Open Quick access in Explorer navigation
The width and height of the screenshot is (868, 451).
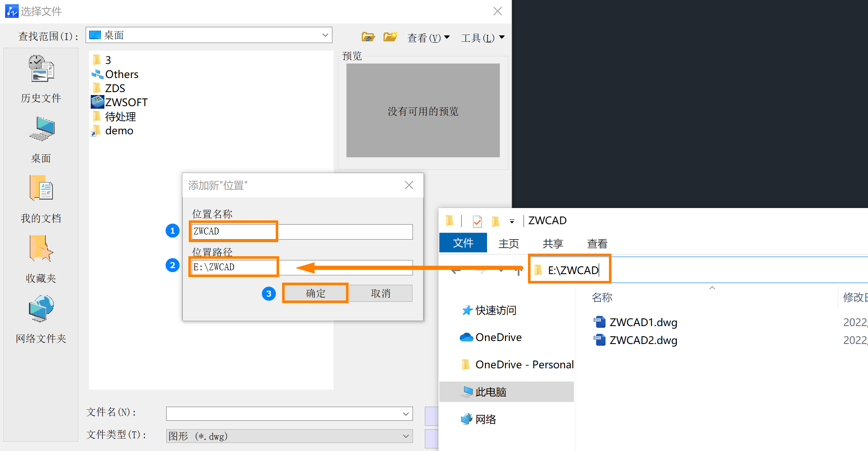point(490,310)
